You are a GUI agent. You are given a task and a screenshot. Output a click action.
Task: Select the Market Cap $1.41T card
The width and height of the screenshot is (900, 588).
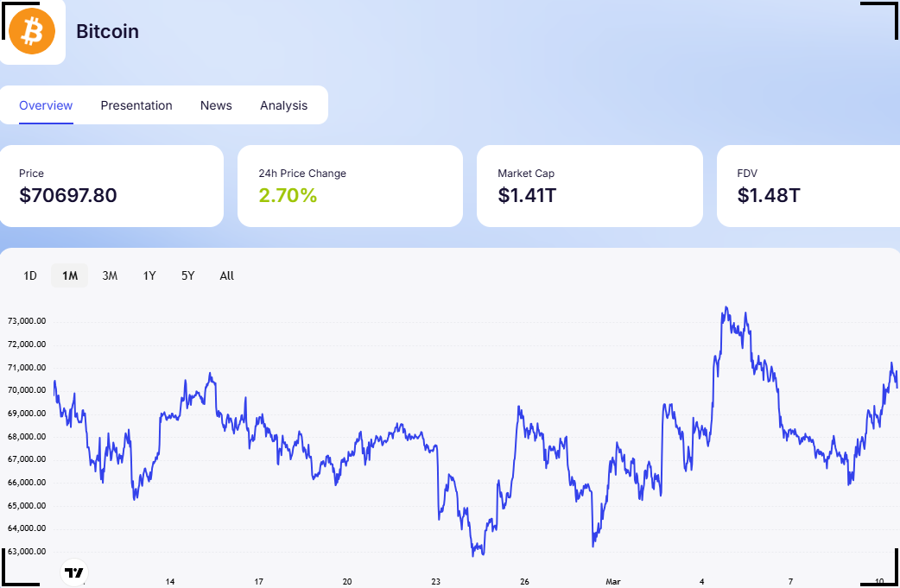[x=589, y=186]
